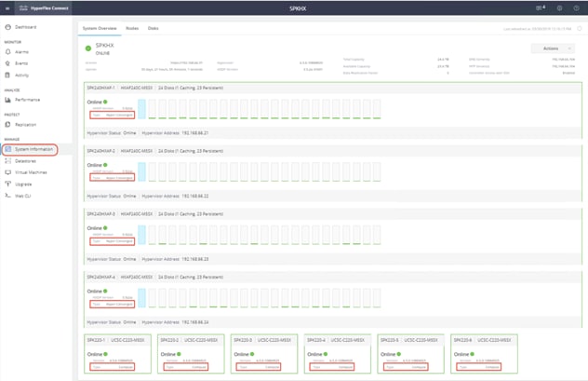Open the alerts counter icon in the header
The width and height of the screenshot is (588, 381).
[541, 7]
